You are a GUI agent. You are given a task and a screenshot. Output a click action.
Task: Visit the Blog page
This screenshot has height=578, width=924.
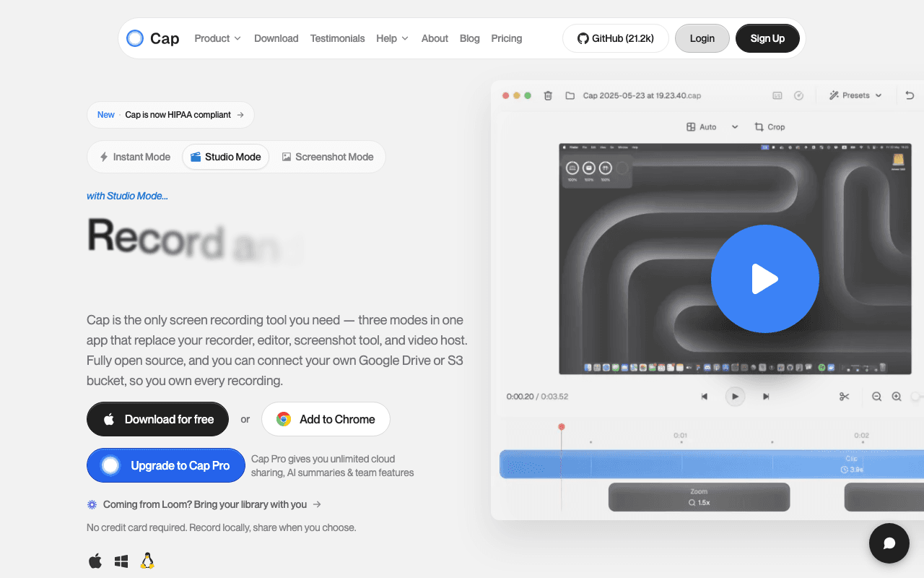pyautogui.click(x=469, y=38)
